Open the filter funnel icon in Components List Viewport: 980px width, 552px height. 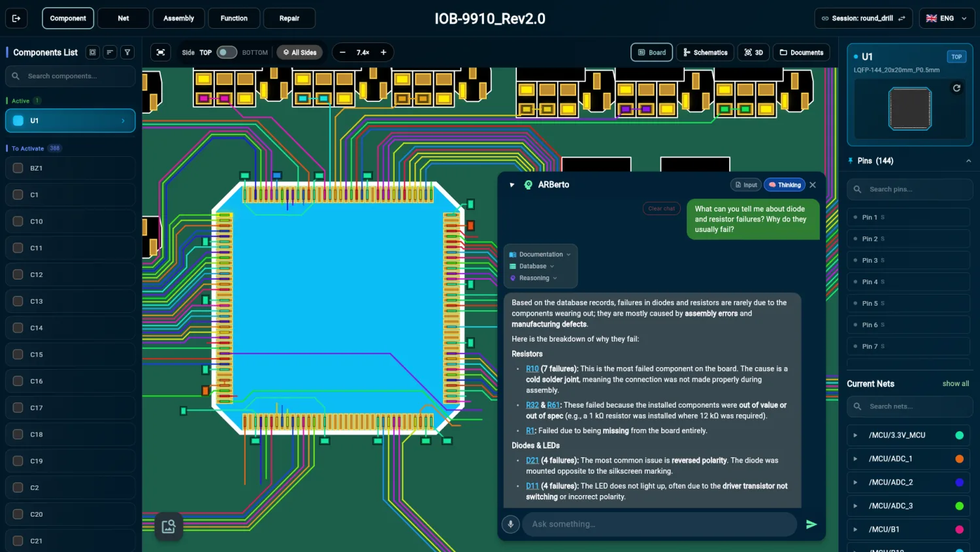(x=127, y=52)
